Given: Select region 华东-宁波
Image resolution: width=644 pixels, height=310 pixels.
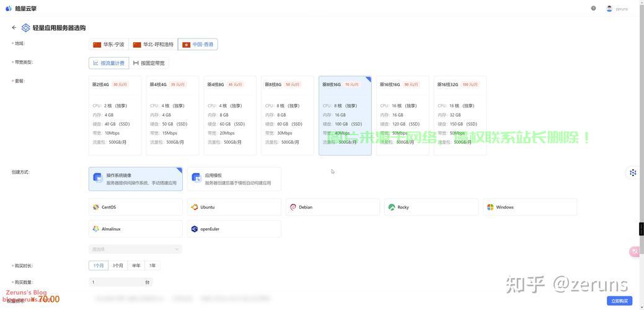Looking at the screenshot, I should pos(109,45).
